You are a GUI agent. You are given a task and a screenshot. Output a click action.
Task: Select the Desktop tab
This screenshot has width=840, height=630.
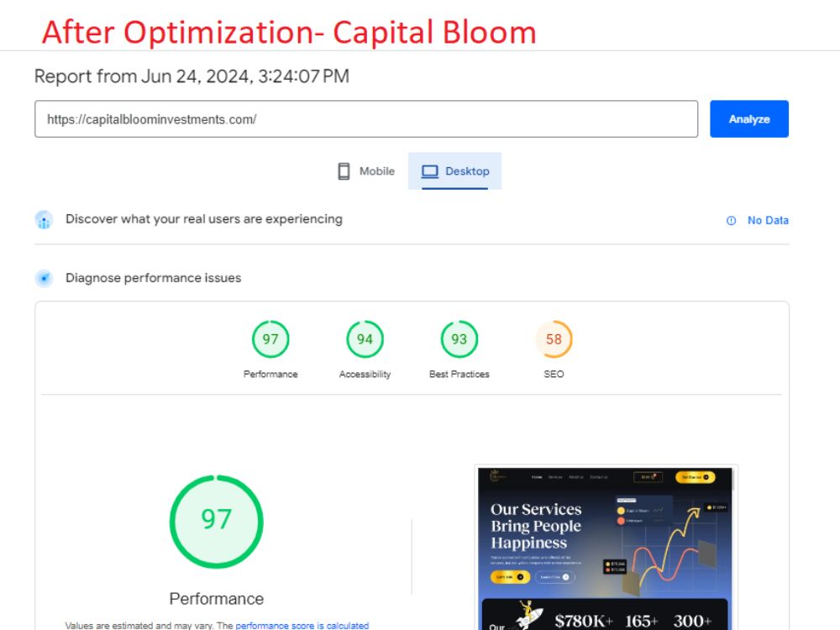pos(454,171)
